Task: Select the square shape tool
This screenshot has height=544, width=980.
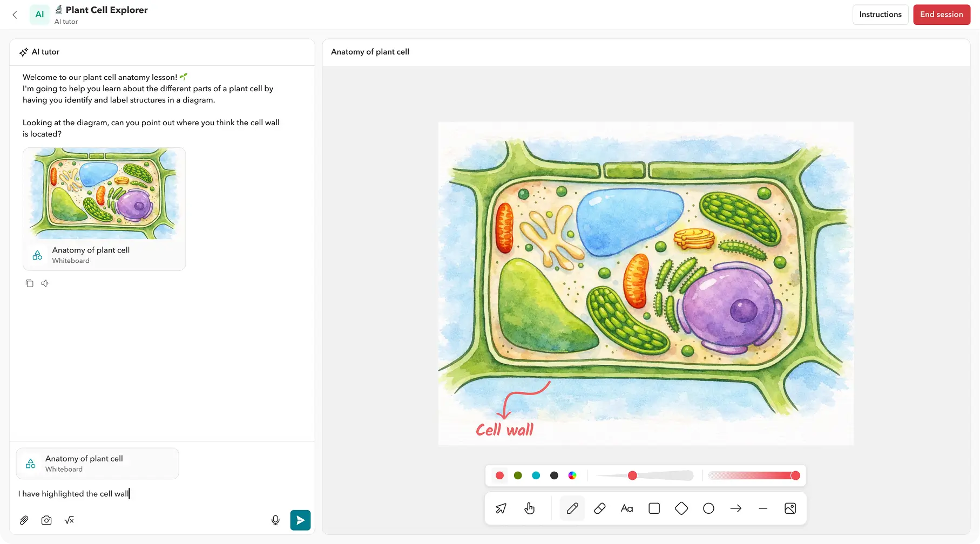Action: coord(654,508)
